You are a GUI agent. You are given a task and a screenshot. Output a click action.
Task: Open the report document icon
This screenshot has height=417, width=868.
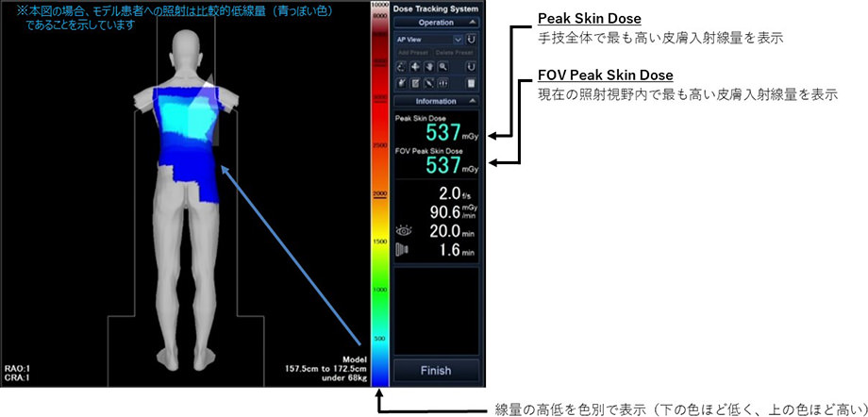coord(471,83)
